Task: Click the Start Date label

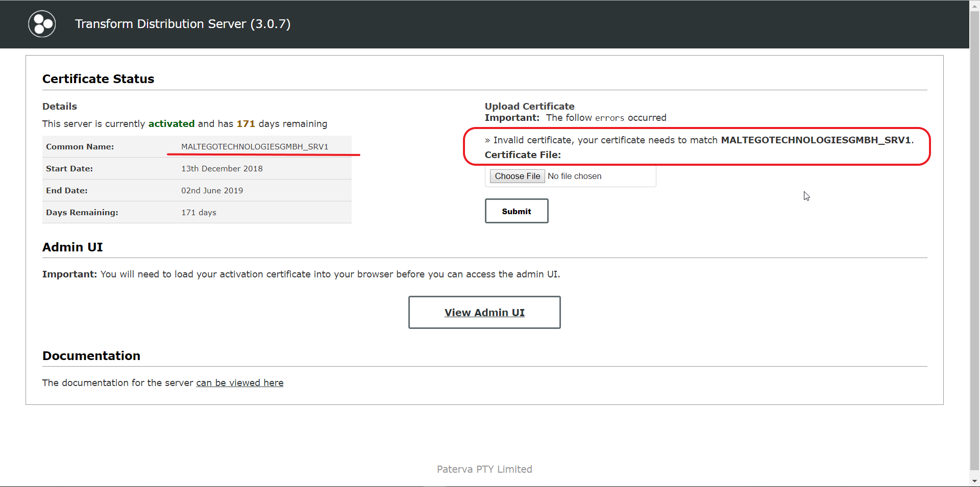Action: (69, 169)
